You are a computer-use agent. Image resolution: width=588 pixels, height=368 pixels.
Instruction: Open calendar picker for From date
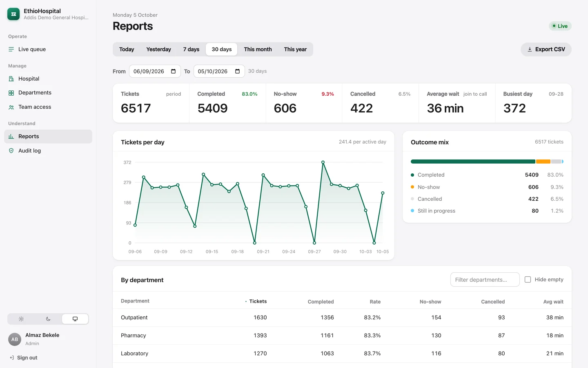tap(173, 71)
